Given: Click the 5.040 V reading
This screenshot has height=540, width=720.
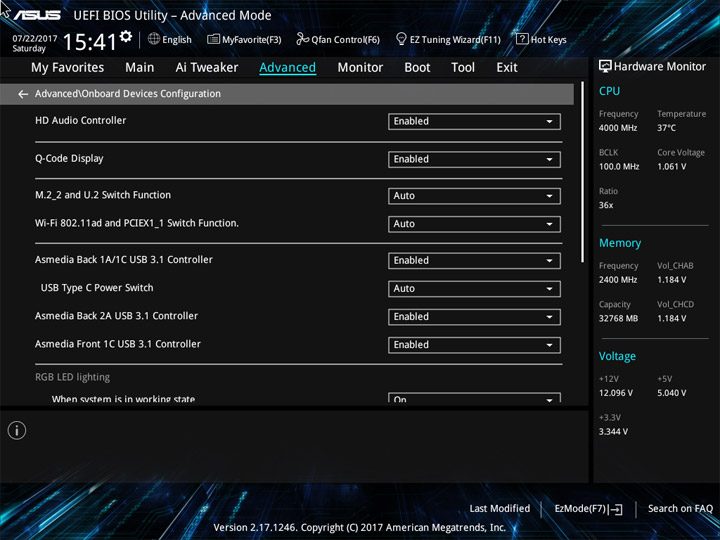Looking at the screenshot, I should point(672,393).
